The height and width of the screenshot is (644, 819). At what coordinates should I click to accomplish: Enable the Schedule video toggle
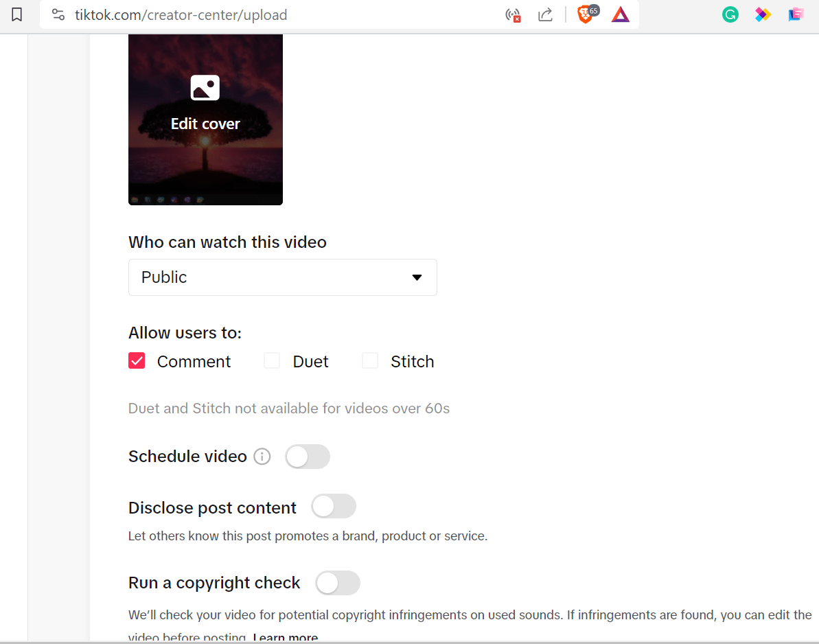(308, 457)
